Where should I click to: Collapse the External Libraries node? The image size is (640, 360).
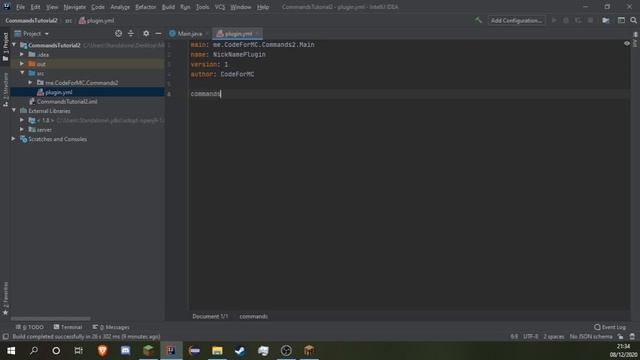(x=14, y=111)
